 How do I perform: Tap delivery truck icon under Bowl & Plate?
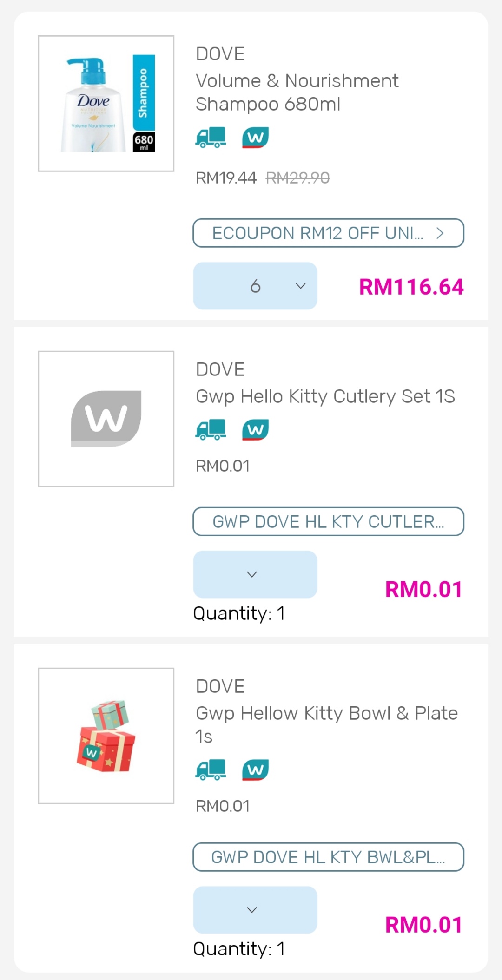(x=211, y=770)
